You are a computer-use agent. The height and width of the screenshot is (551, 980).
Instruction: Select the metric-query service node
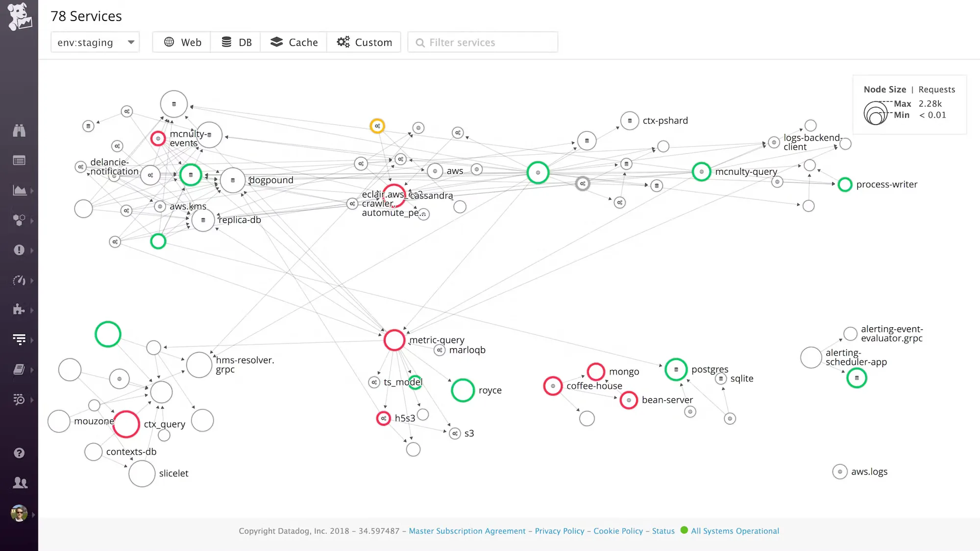coord(394,340)
